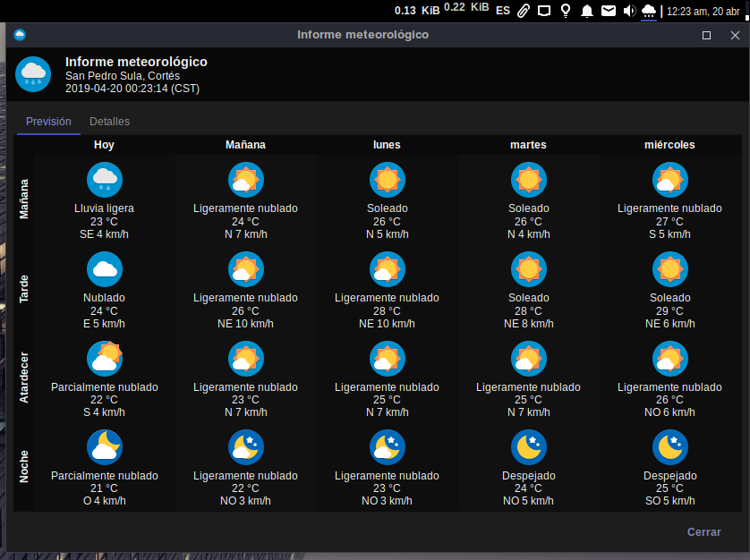Click lunes Atardecer icon at 25 °C
Viewport: 750px width, 560px height.
(388, 359)
